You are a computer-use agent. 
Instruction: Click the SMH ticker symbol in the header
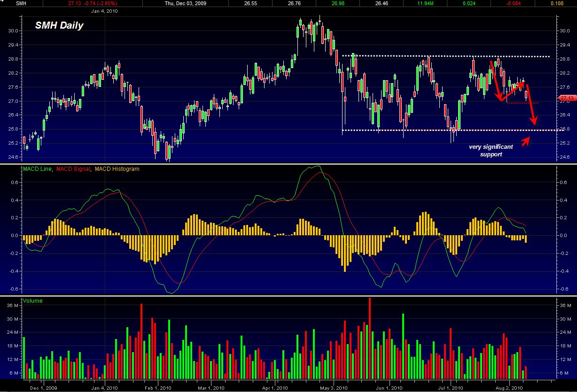click(x=21, y=3)
